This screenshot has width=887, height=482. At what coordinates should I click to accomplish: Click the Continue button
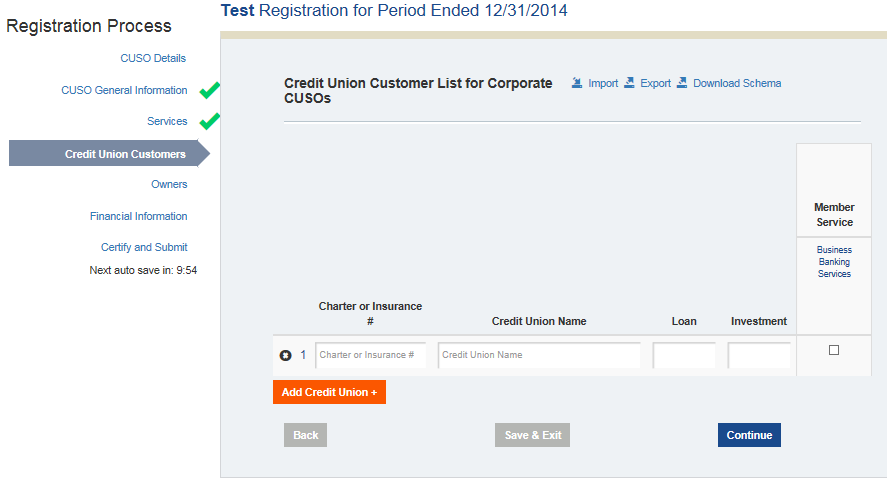[x=749, y=435]
